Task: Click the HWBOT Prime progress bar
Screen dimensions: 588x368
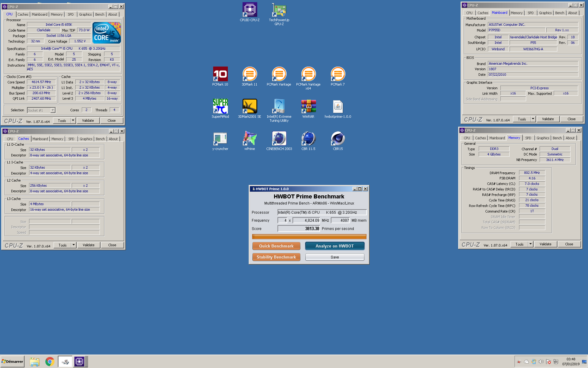Action: tap(309, 236)
